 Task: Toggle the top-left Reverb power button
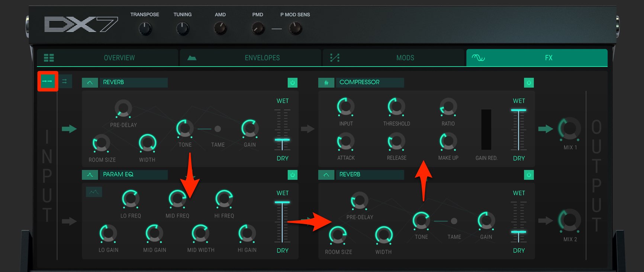point(293,82)
